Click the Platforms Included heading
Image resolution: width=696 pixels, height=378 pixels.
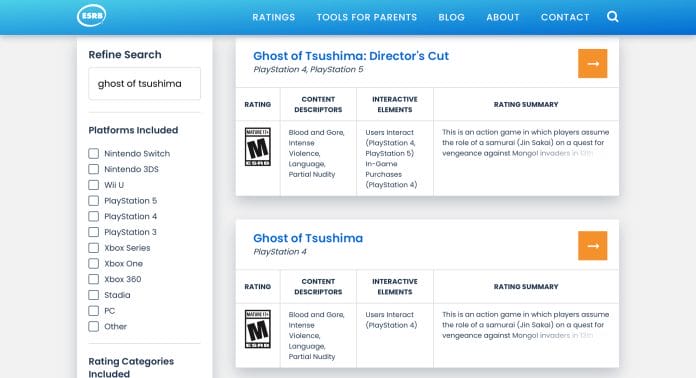click(133, 130)
